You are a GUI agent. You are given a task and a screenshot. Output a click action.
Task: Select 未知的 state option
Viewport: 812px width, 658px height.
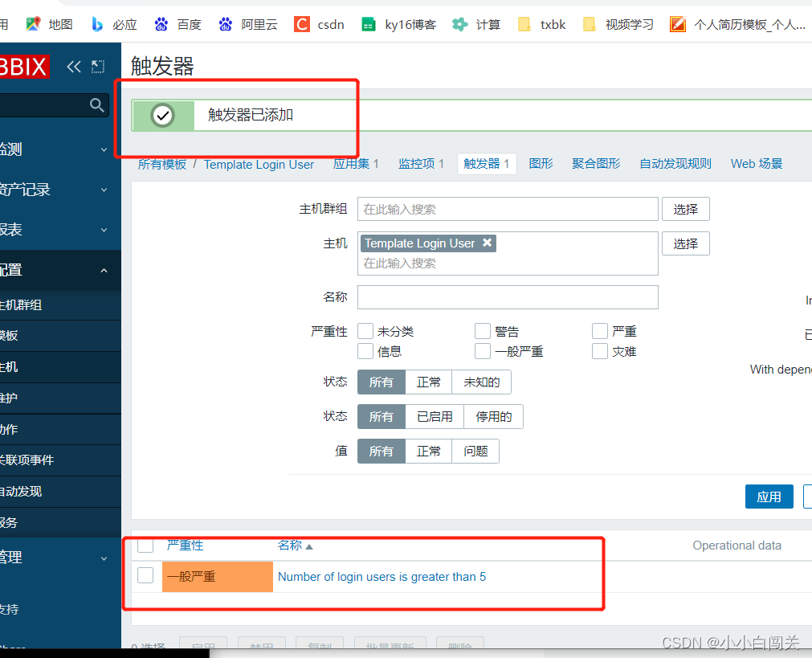point(482,382)
